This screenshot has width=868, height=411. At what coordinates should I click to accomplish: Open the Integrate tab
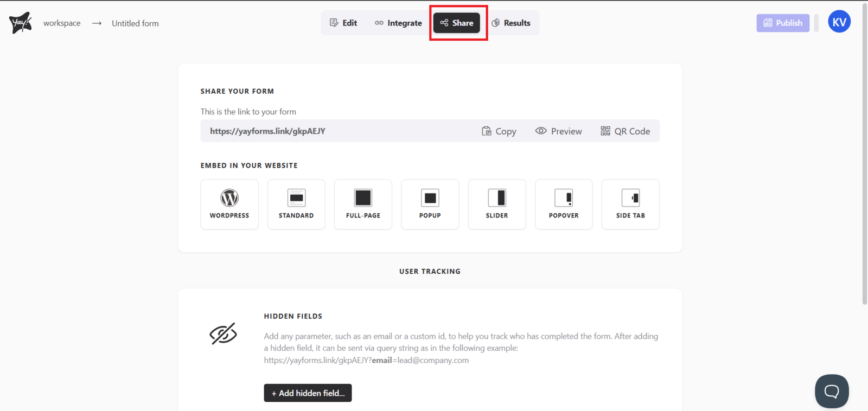tap(398, 23)
